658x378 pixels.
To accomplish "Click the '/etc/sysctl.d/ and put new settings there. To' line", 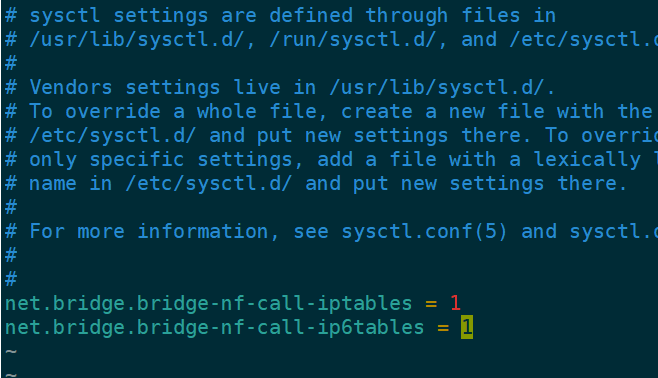I will 332,136.
